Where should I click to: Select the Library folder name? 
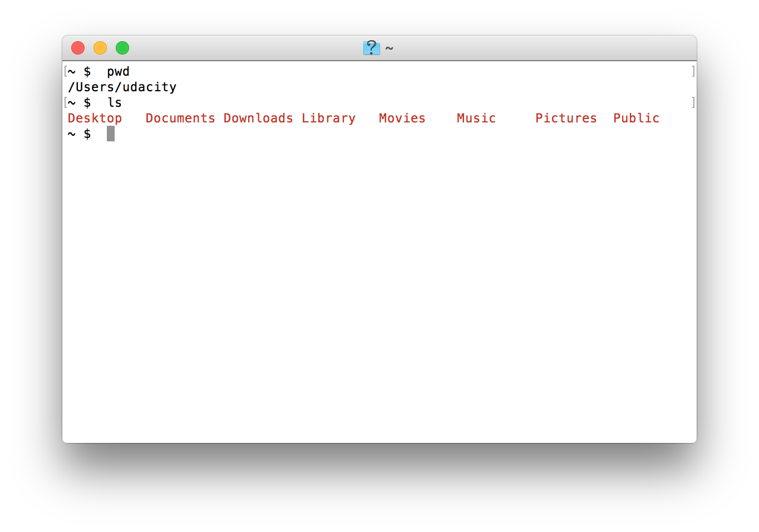click(x=328, y=118)
